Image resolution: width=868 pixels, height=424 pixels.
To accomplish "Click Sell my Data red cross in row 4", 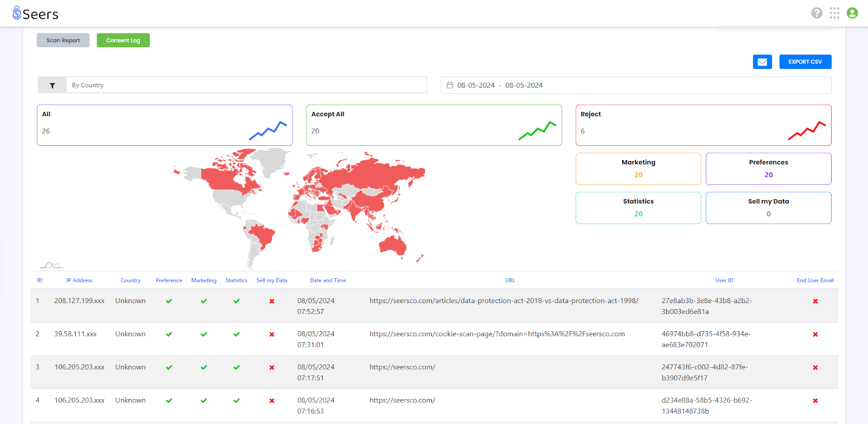I will tap(272, 401).
